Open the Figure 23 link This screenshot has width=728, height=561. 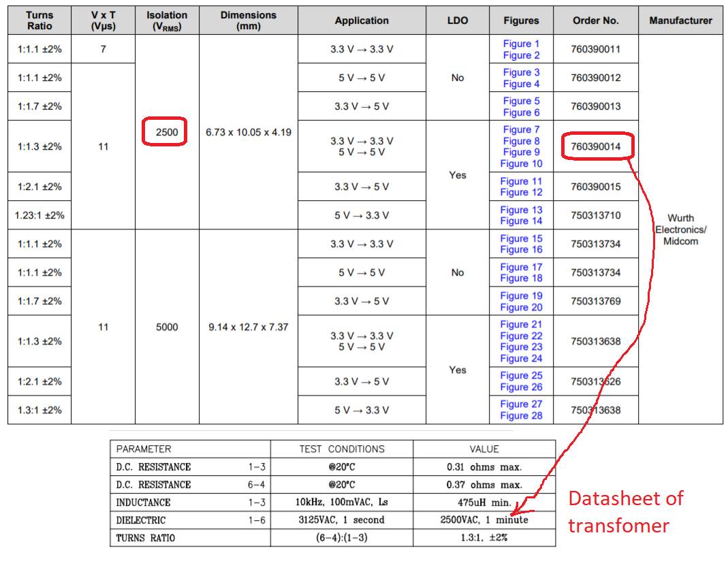coord(521,347)
